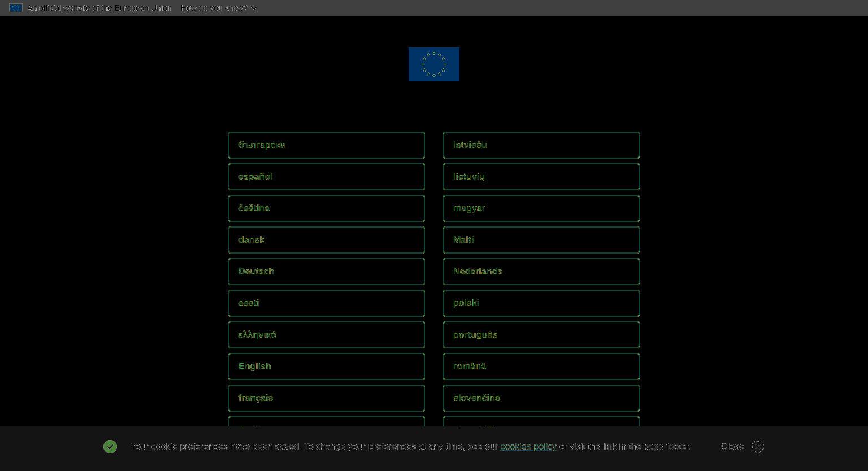Click the EU flag logo in center
Screen dimensions: 868x471
click(434, 64)
